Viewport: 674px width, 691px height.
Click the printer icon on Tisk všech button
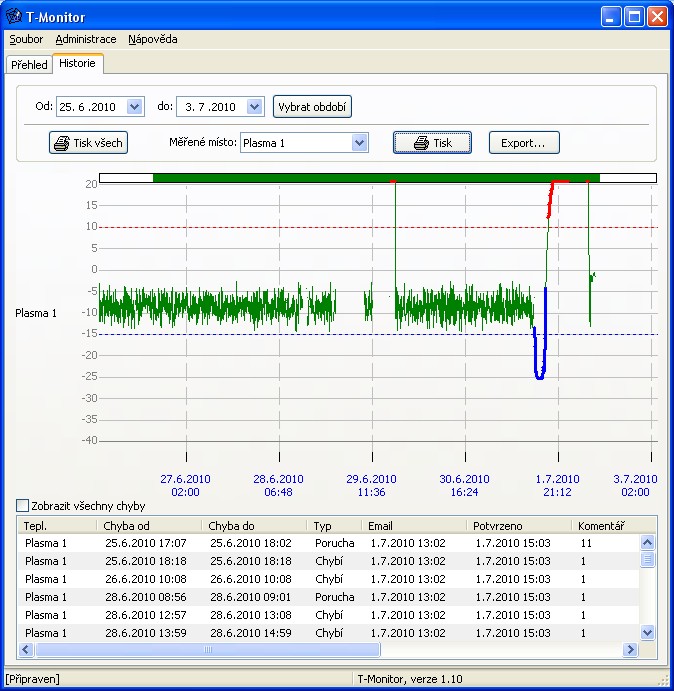coord(62,143)
